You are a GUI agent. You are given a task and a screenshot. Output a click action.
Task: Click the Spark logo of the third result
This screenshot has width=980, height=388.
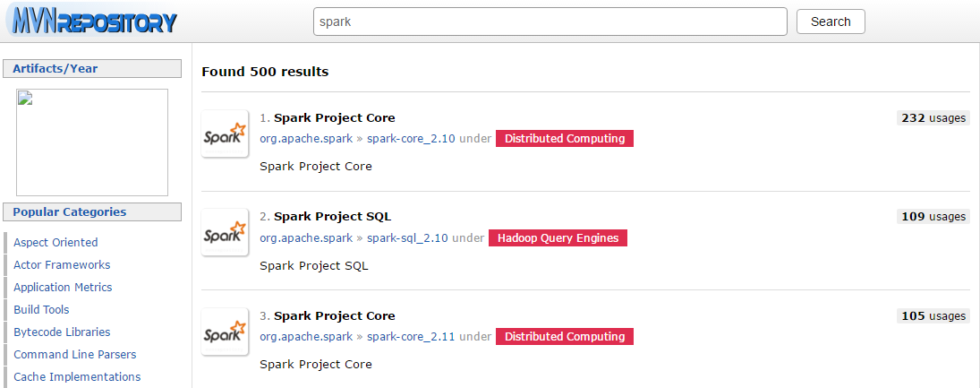pyautogui.click(x=225, y=332)
